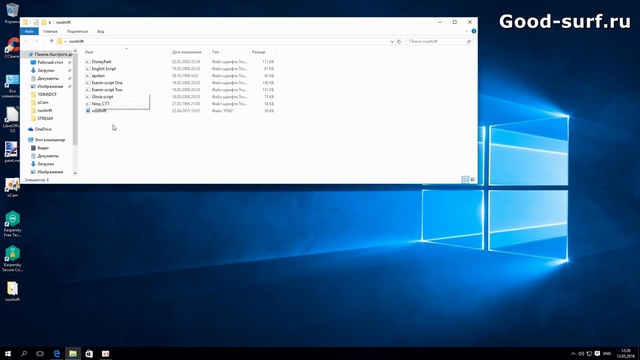Switch to large icons view in status bar

click(473, 179)
